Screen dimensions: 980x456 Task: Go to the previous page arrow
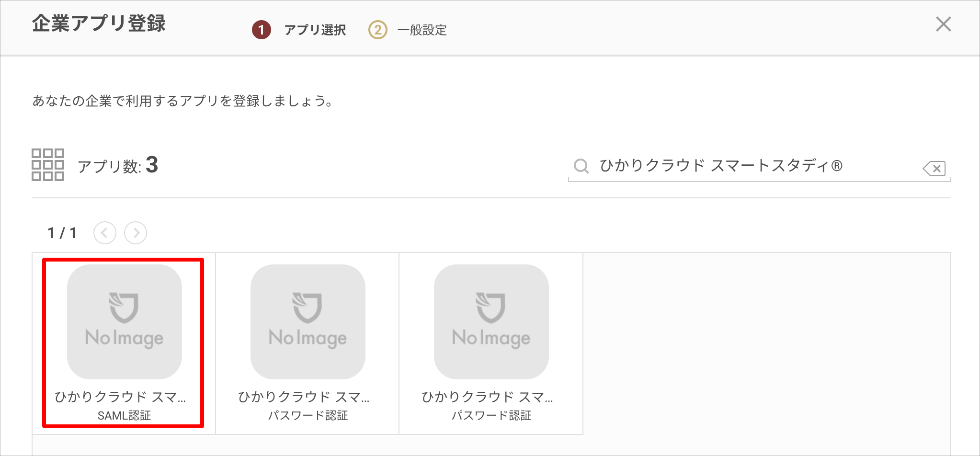coord(105,233)
